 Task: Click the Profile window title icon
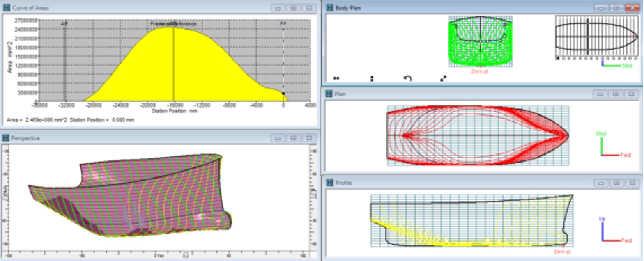(329, 183)
